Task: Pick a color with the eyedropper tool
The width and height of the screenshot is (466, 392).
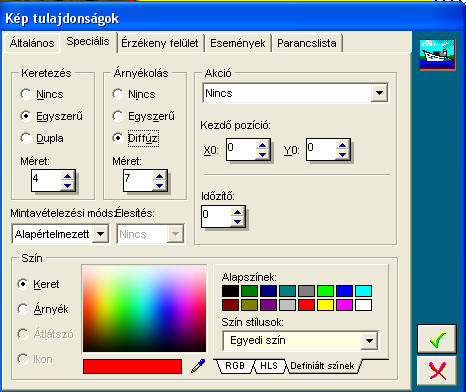Action: click(198, 366)
